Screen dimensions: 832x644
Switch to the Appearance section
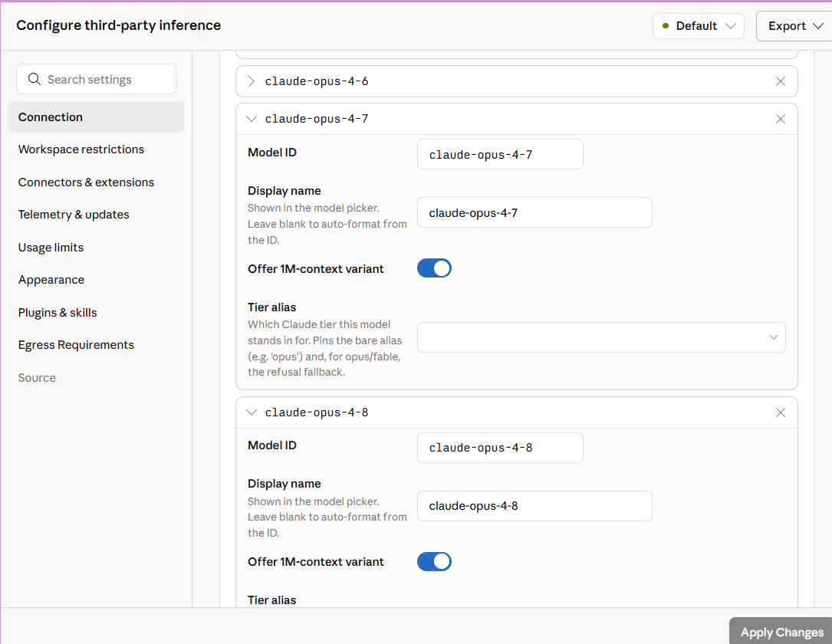pos(51,280)
